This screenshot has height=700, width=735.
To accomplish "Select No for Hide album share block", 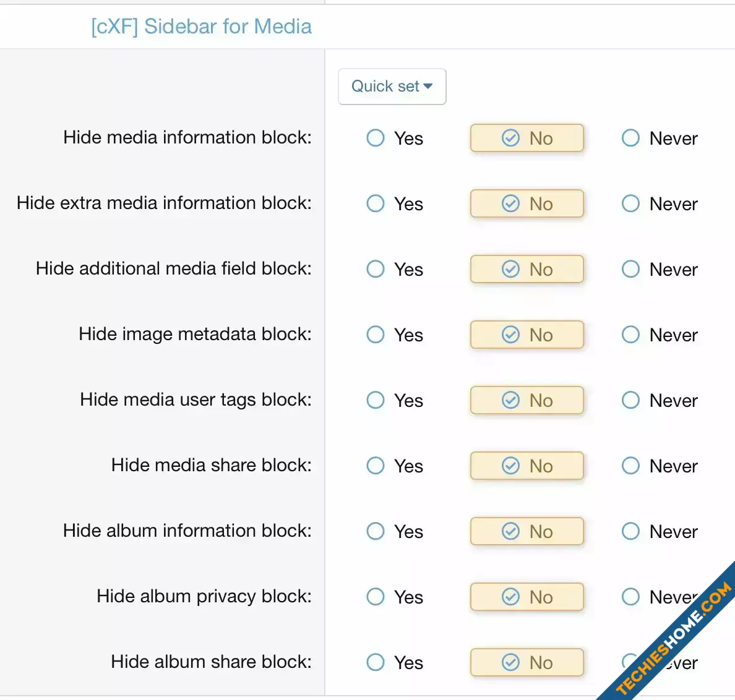I will coord(527,663).
